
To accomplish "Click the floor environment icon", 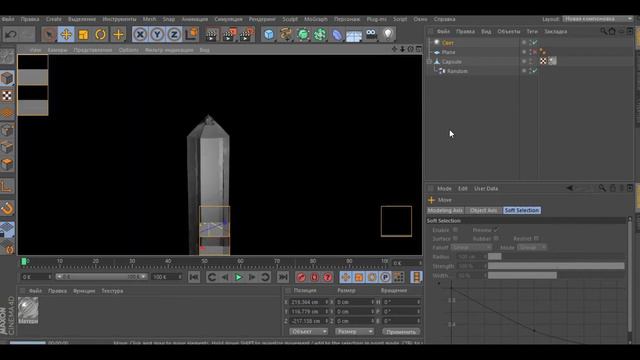I will pos(353,36).
